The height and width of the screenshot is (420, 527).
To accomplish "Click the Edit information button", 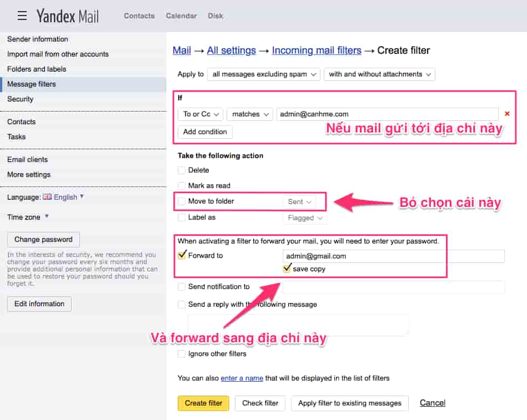I will pyautogui.click(x=39, y=304).
